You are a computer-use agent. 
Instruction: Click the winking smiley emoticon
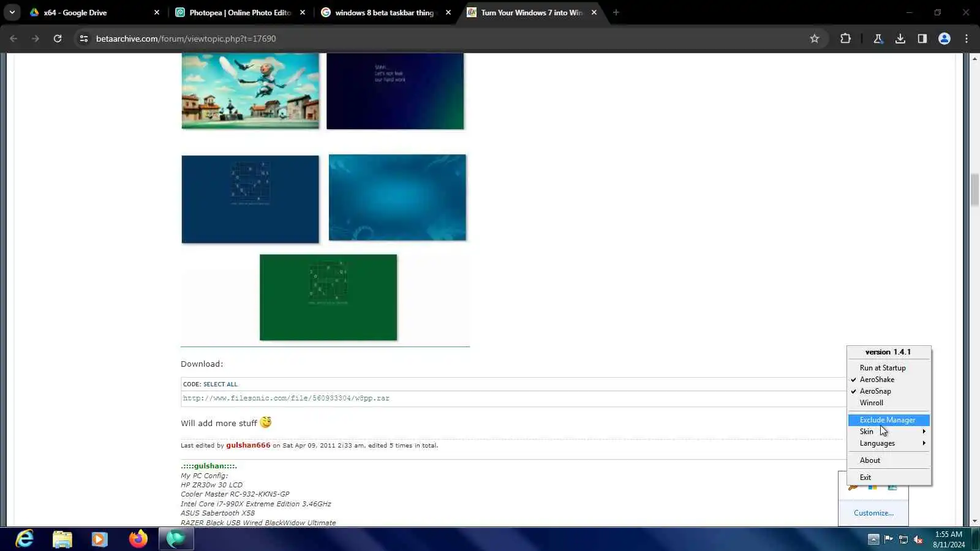(266, 422)
